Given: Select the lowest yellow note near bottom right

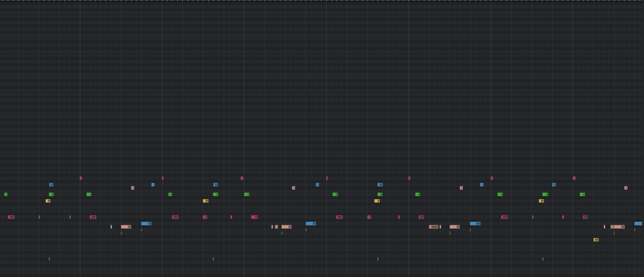Looking at the screenshot, I should 596,239.
